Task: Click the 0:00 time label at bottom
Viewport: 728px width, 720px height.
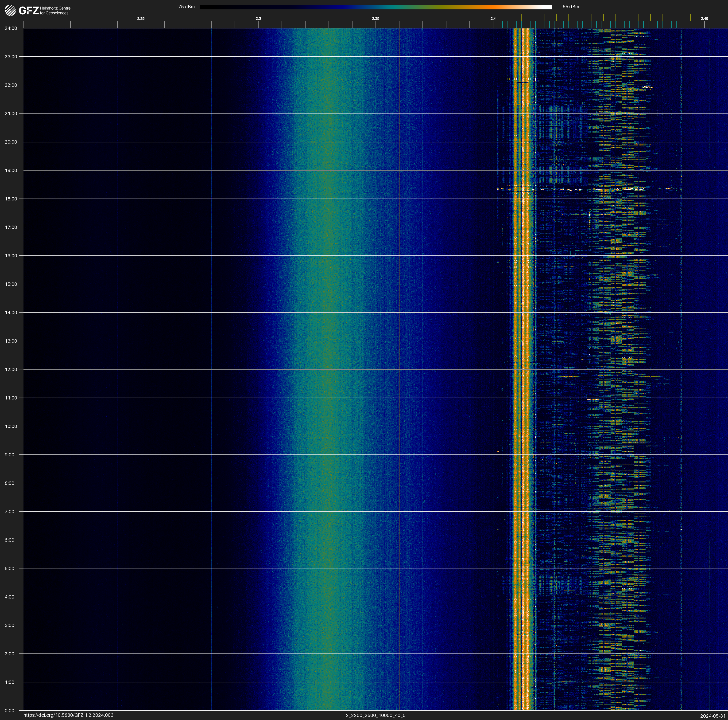Action: pyautogui.click(x=9, y=711)
